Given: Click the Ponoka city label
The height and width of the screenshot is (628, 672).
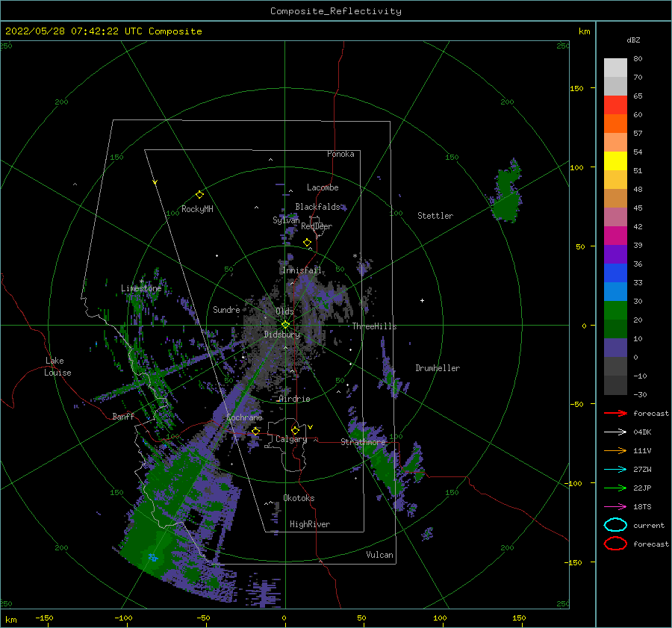Looking at the screenshot, I should click(x=340, y=154).
